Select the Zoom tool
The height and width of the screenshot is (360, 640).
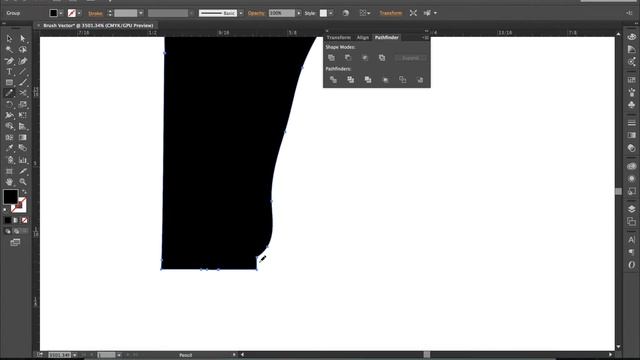click(22, 182)
